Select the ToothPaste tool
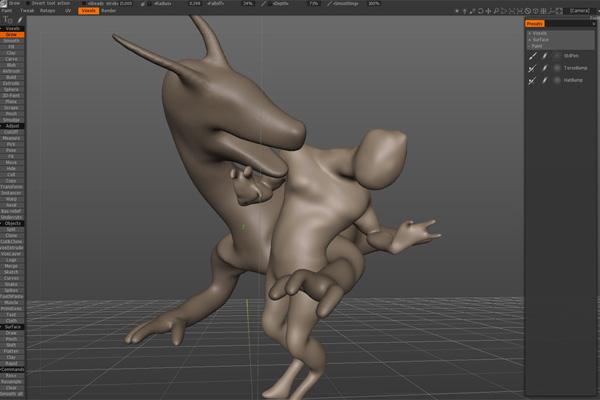The image size is (600, 400). point(11,297)
